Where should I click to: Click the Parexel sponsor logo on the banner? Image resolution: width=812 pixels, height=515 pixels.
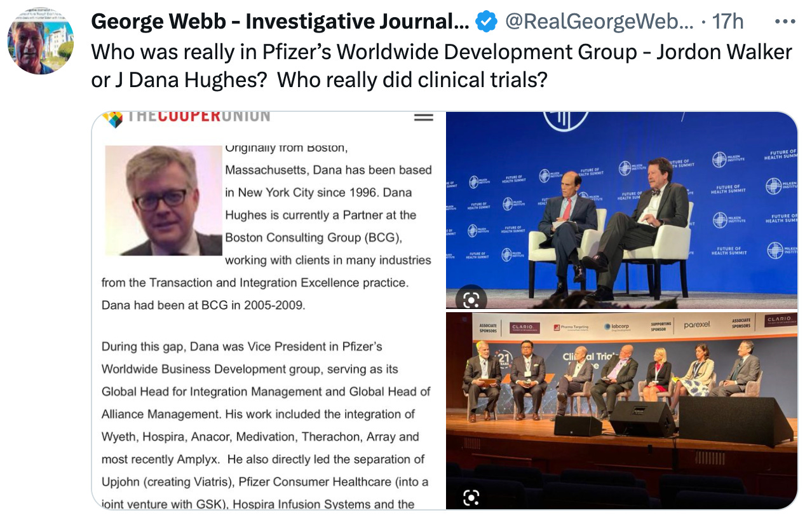698,325
